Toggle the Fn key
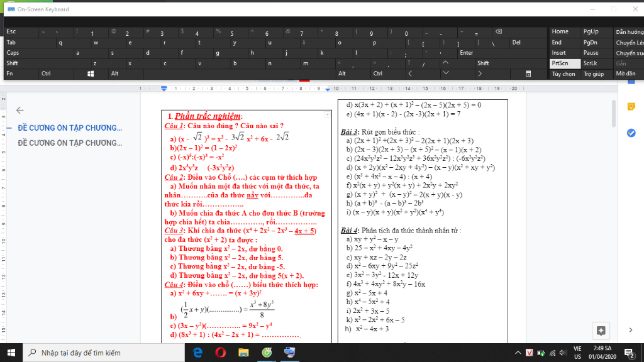 click(x=21, y=74)
